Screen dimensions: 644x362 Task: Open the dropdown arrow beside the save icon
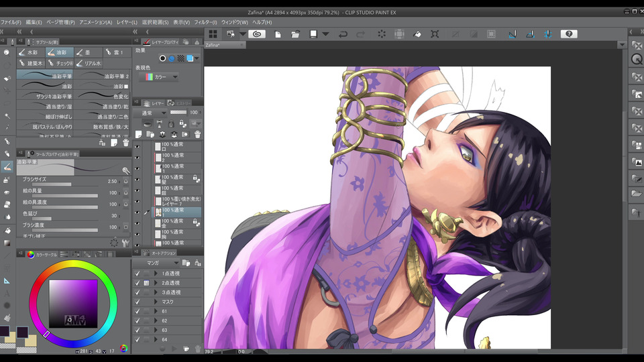click(325, 34)
